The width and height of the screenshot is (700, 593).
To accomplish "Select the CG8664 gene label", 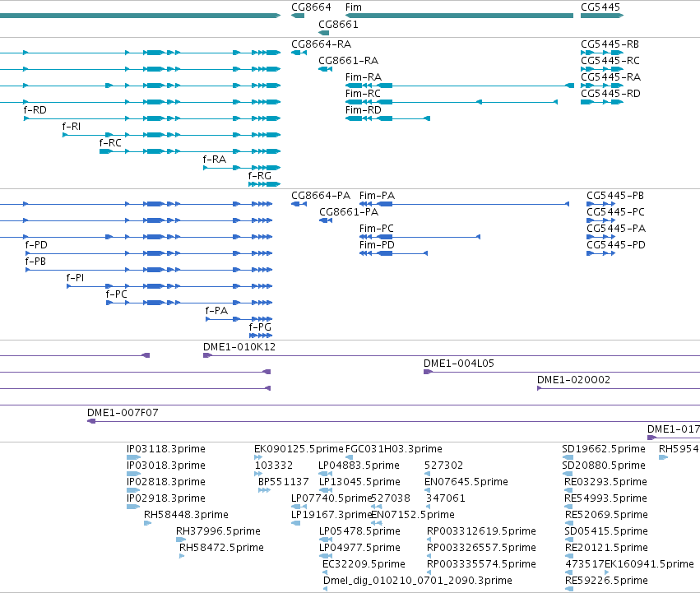I will coord(311,7).
